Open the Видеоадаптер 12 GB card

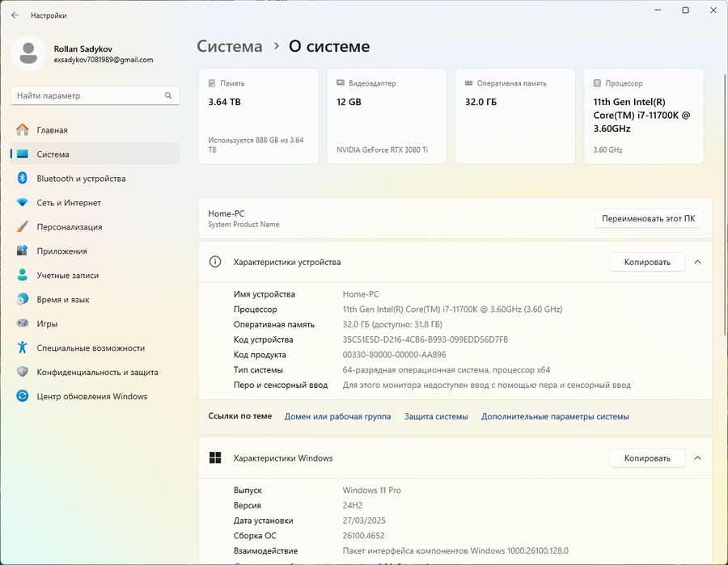pyautogui.click(x=387, y=116)
